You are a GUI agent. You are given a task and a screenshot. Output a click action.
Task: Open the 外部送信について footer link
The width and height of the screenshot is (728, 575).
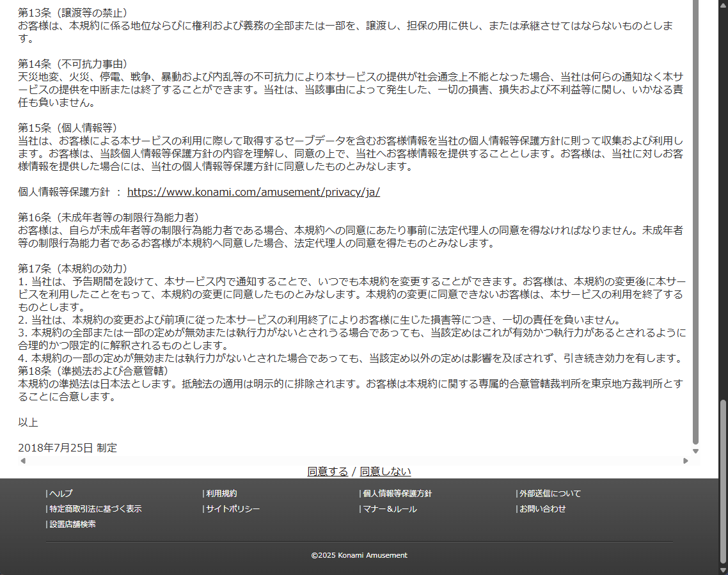[x=550, y=494]
